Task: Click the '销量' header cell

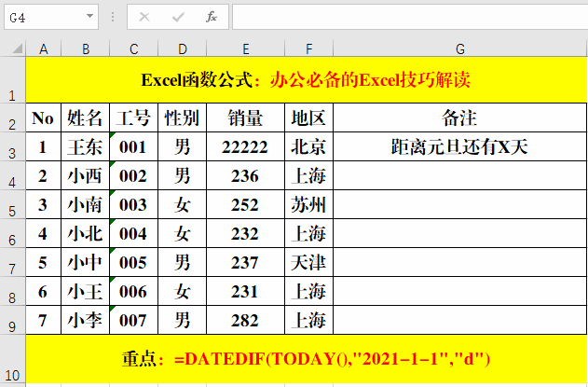Action: click(x=246, y=117)
